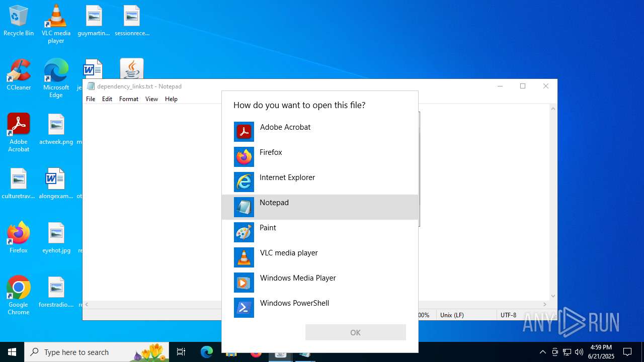Screen dimensions: 644x362
Task: Click Notepad vertical scrollbar down arrow
Action: [553, 296]
